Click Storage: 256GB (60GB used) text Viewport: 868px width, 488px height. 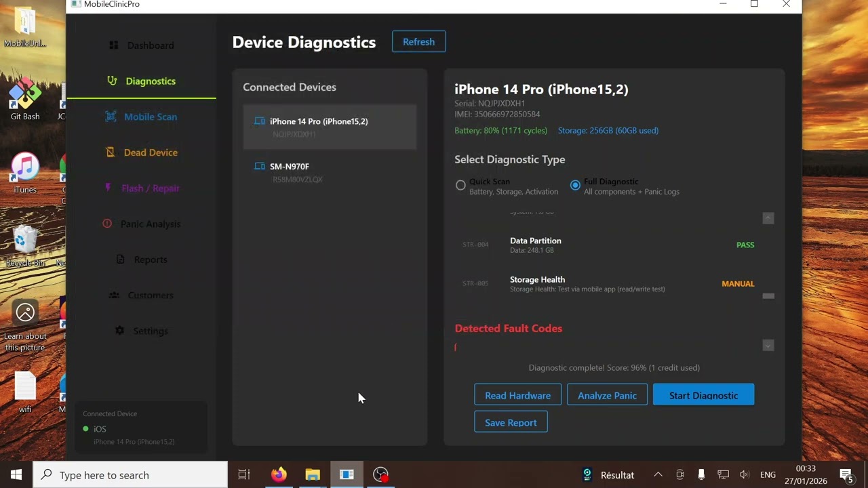point(608,130)
